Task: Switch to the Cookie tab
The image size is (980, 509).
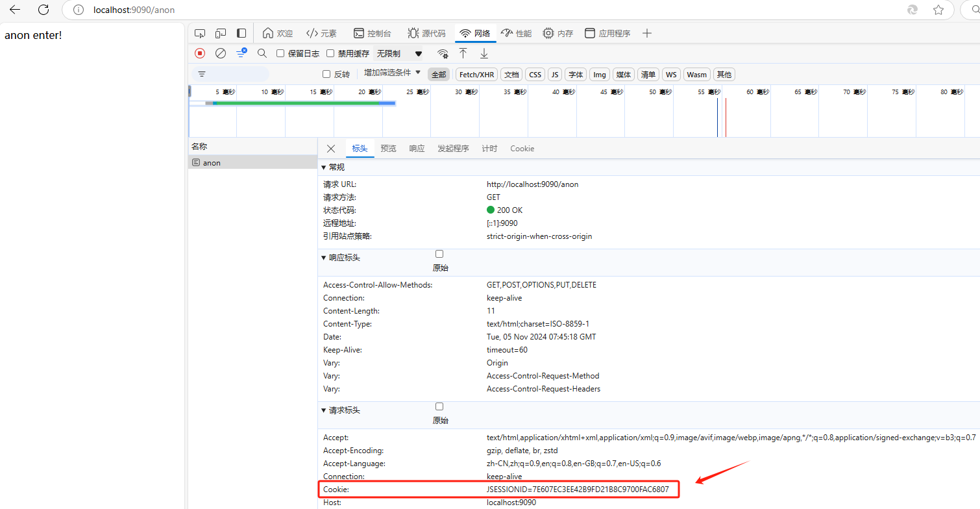Action: (522, 149)
